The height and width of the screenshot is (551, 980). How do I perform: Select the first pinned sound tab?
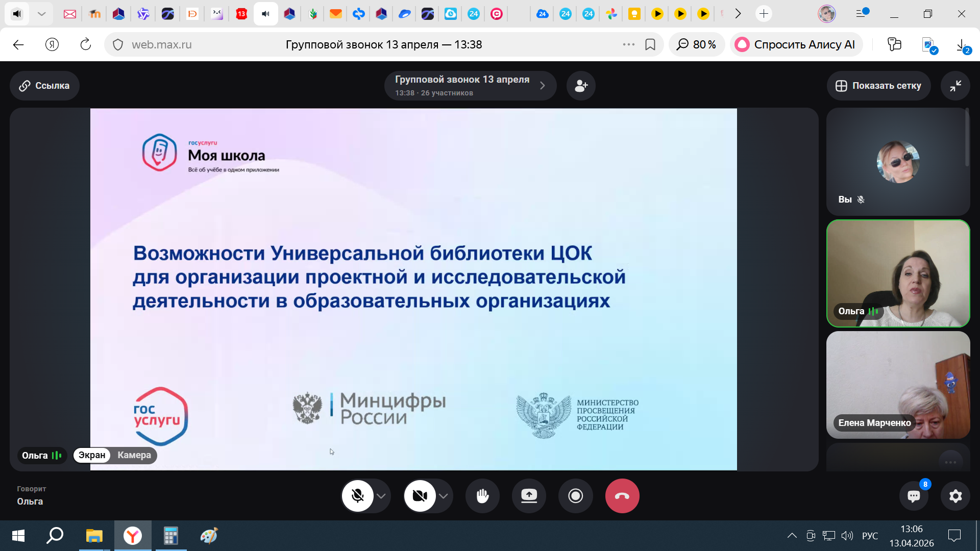point(17,14)
